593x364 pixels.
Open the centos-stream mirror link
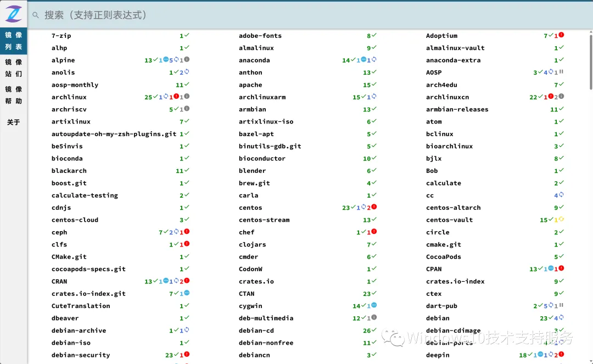coord(264,220)
